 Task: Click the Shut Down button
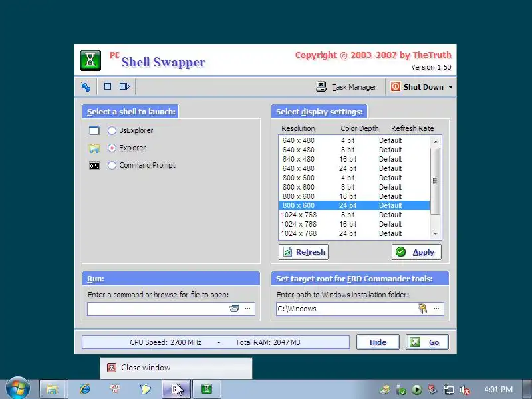418,87
